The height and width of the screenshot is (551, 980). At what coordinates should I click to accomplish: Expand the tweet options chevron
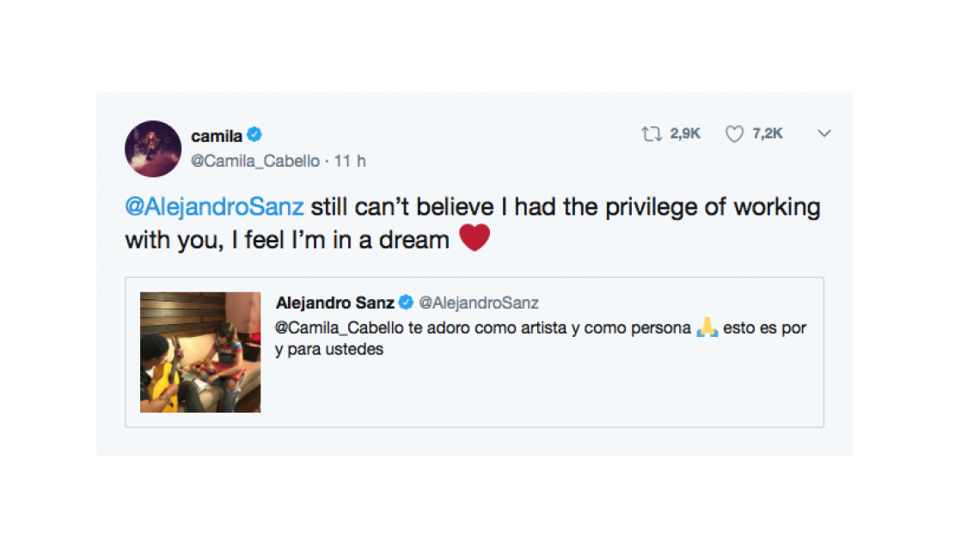[x=824, y=134]
